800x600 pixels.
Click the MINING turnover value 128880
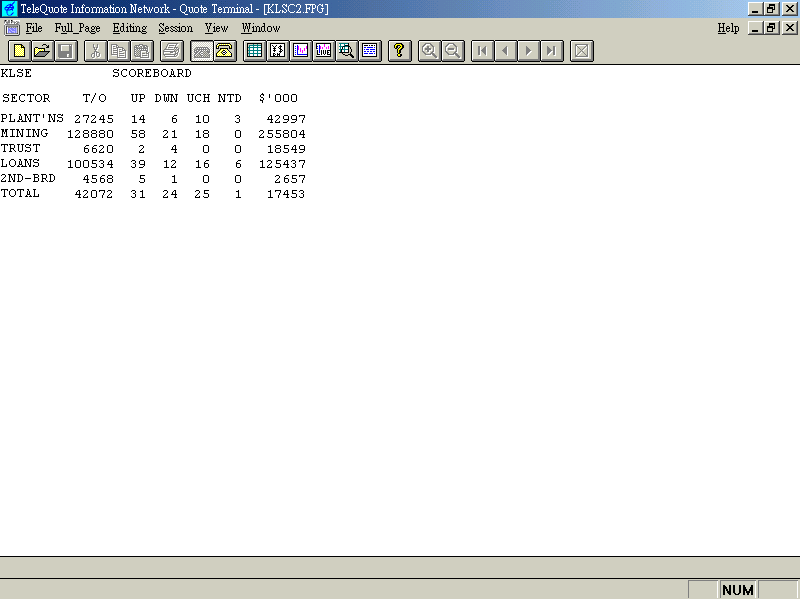tap(90, 134)
